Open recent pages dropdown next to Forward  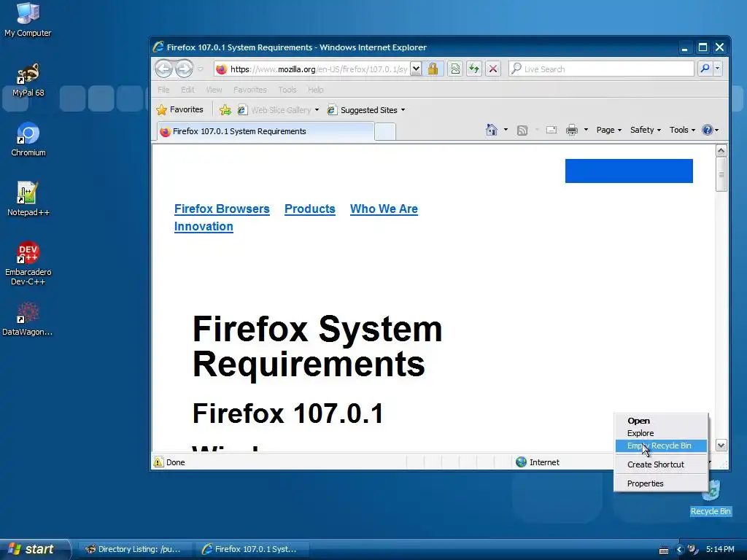[x=201, y=69]
